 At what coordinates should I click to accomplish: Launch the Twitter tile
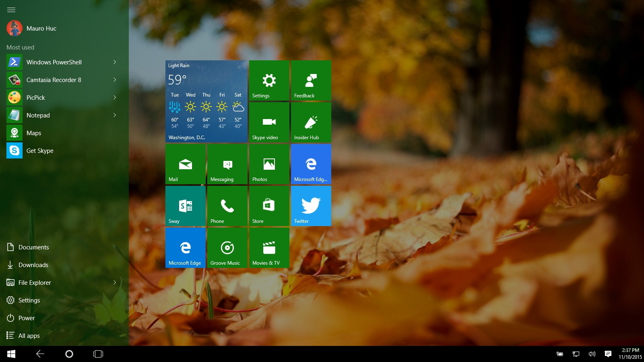[x=311, y=206]
